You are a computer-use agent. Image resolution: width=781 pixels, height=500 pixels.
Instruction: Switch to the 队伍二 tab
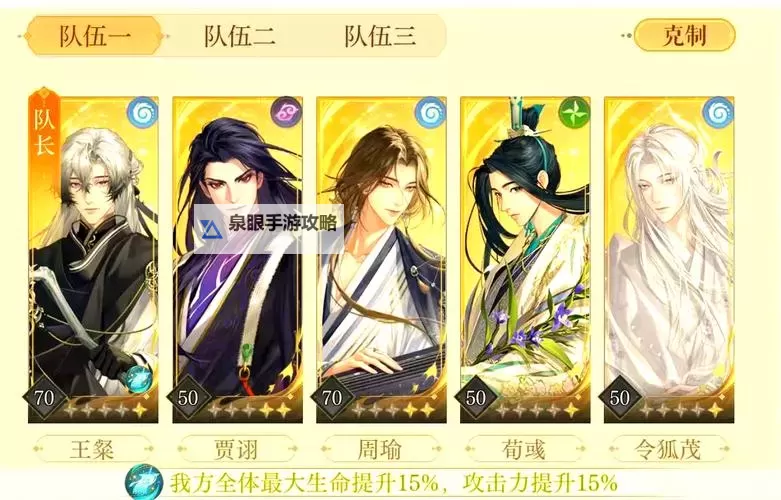coord(239,36)
